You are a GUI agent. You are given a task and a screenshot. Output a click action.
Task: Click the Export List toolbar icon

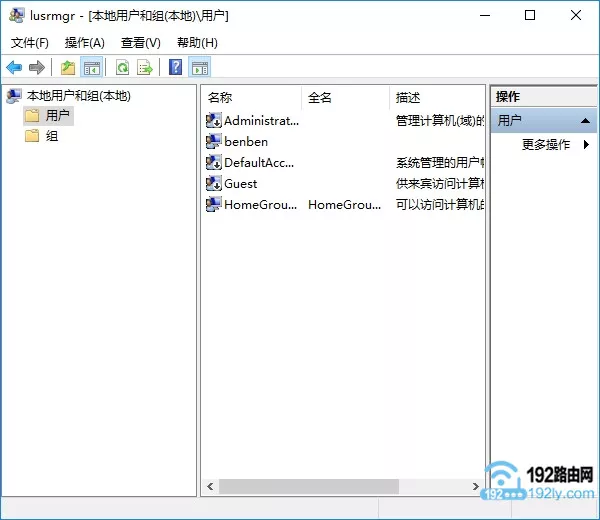pos(145,68)
